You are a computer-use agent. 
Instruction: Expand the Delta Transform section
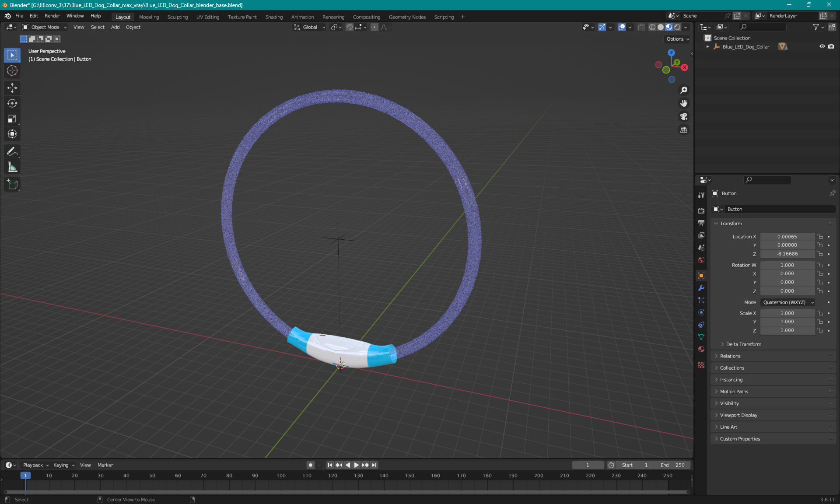pos(743,344)
